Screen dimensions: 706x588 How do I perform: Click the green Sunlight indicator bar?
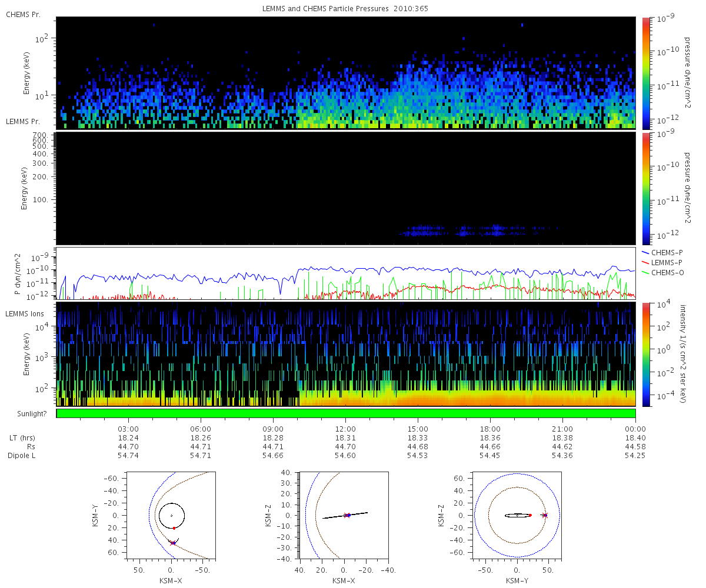click(346, 413)
